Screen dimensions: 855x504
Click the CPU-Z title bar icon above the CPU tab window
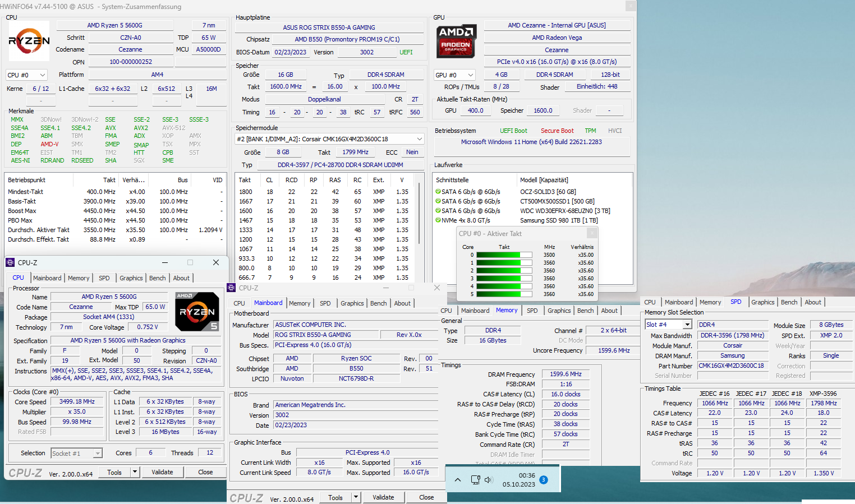[10, 262]
